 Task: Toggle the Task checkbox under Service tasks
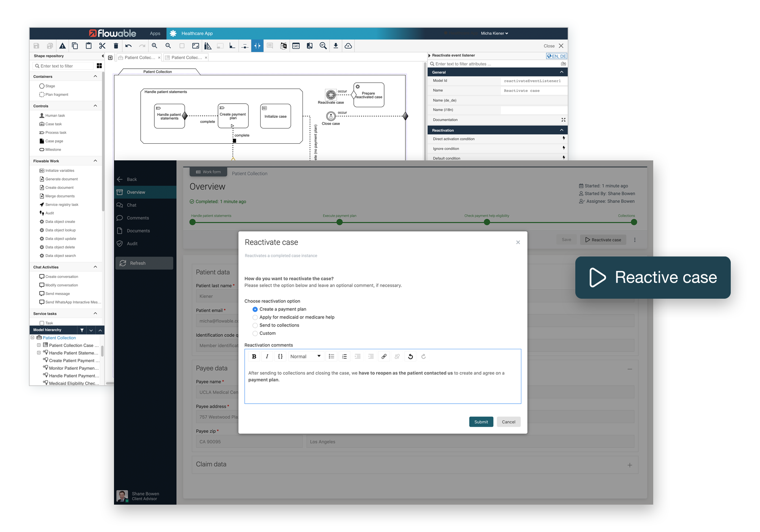[42, 323]
